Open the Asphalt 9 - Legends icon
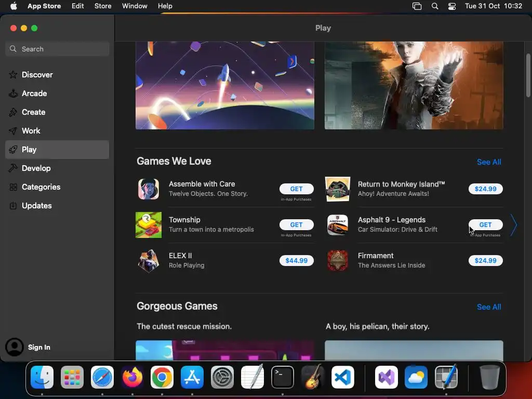 point(338,225)
